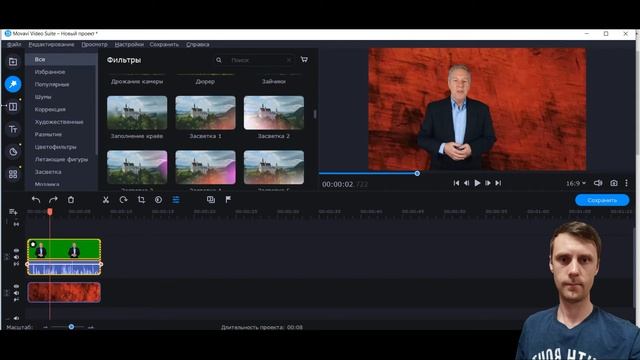Step back one frame
The image size is (640, 360).
click(467, 183)
